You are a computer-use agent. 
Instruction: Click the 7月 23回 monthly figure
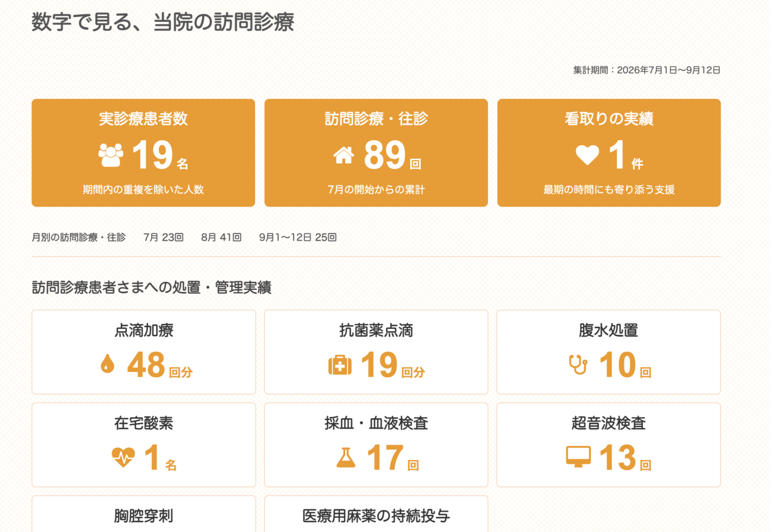click(x=163, y=237)
